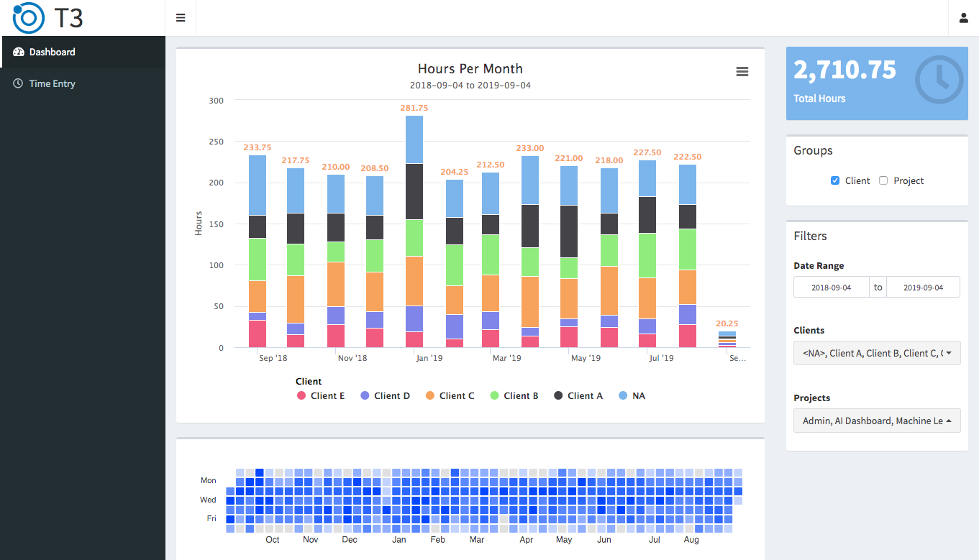This screenshot has height=560, width=979.
Task: Open the chart context menu icon
Action: pos(742,71)
